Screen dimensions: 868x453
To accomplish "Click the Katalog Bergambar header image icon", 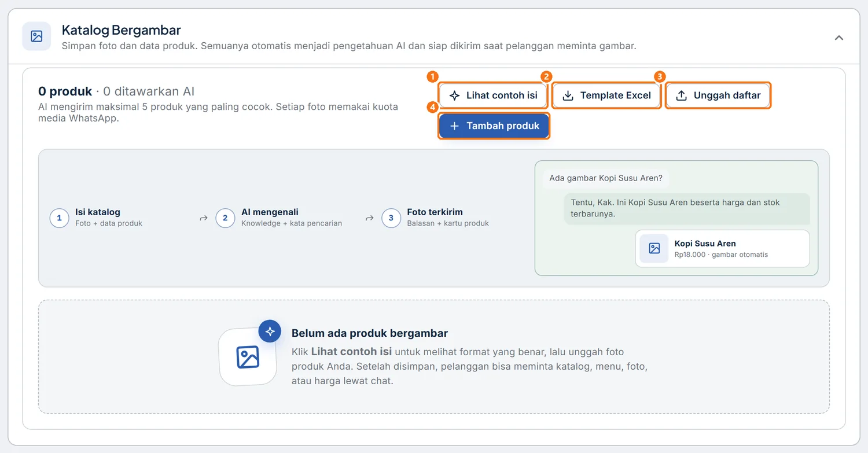I will pos(36,36).
